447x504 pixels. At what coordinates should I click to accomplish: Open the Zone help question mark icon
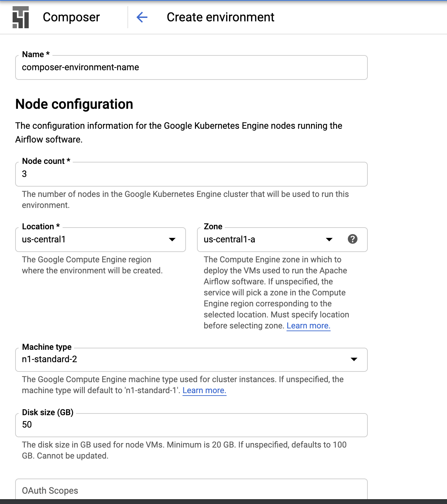(x=352, y=239)
